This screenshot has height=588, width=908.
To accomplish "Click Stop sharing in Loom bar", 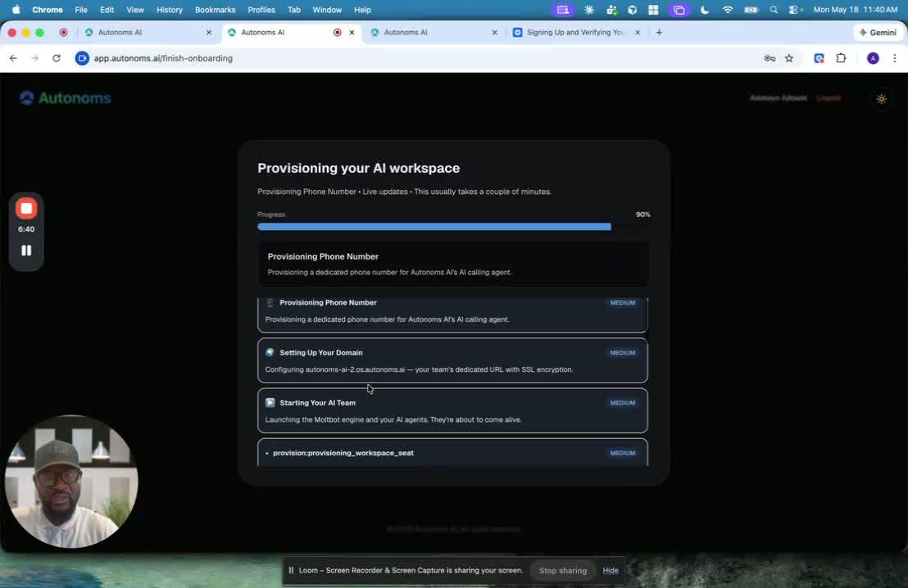I will (563, 571).
